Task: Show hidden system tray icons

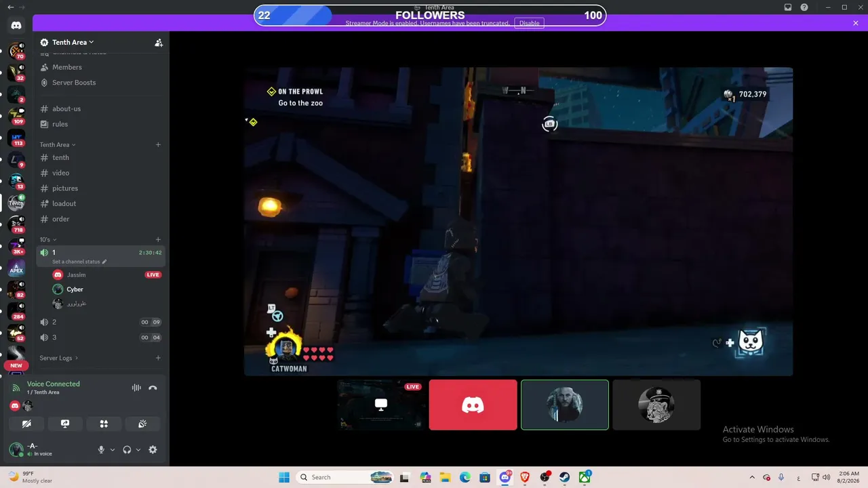Action: [x=751, y=477]
